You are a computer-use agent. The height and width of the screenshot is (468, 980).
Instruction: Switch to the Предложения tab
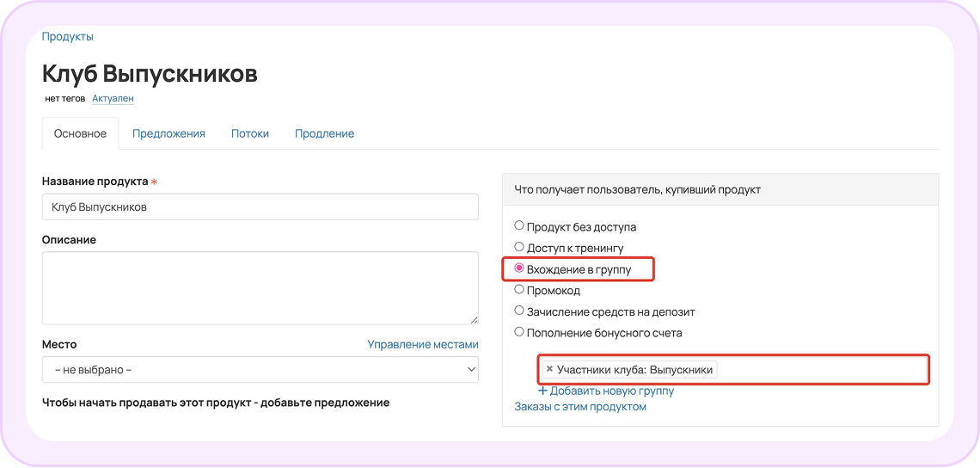click(x=168, y=133)
